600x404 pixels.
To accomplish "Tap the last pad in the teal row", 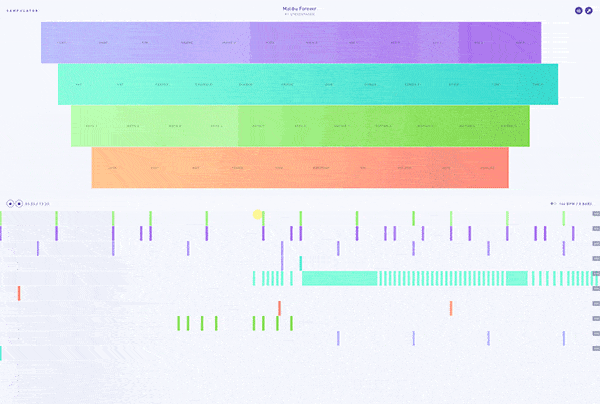I will [x=538, y=85].
